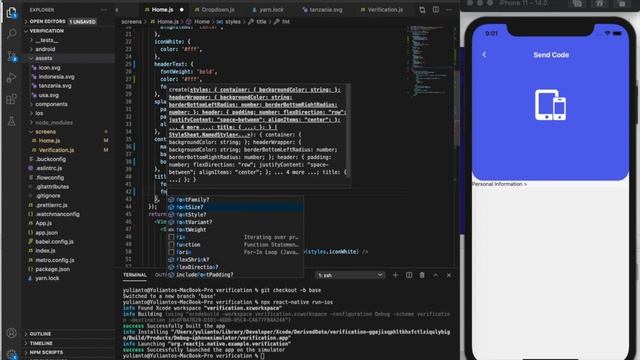Maximize terminal panel with up chevron
This screenshot has height=360, width=640.
coord(436,275)
